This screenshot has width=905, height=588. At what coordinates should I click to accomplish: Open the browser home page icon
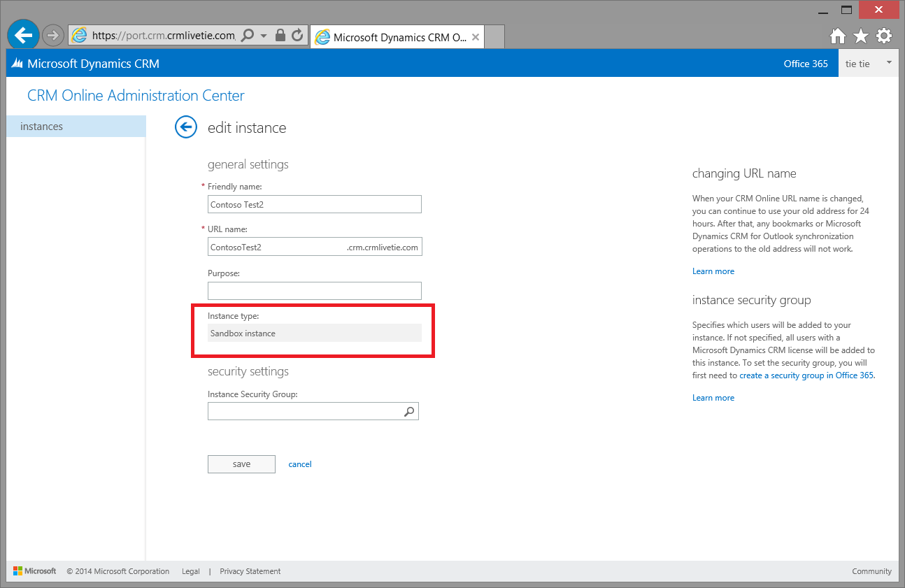tap(837, 36)
